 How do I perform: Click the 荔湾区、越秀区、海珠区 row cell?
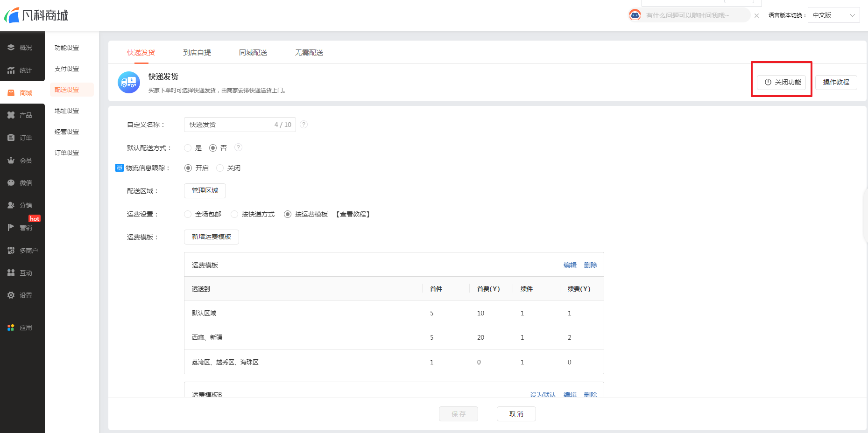coord(225,362)
